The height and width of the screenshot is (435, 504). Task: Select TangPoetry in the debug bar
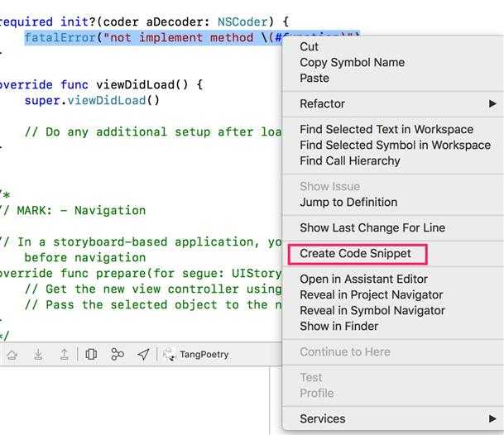click(x=204, y=354)
